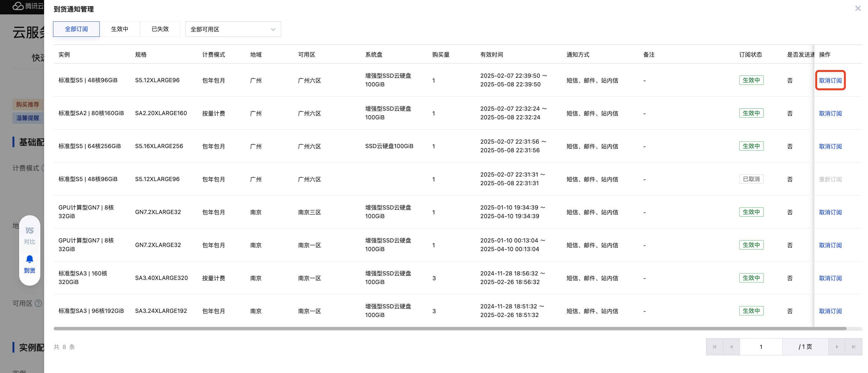
Task: Open the 全部可用区 dropdown
Action: [x=233, y=29]
